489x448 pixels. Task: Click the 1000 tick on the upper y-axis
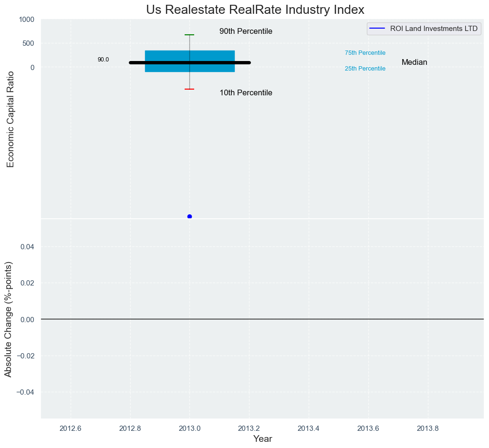pos(26,20)
